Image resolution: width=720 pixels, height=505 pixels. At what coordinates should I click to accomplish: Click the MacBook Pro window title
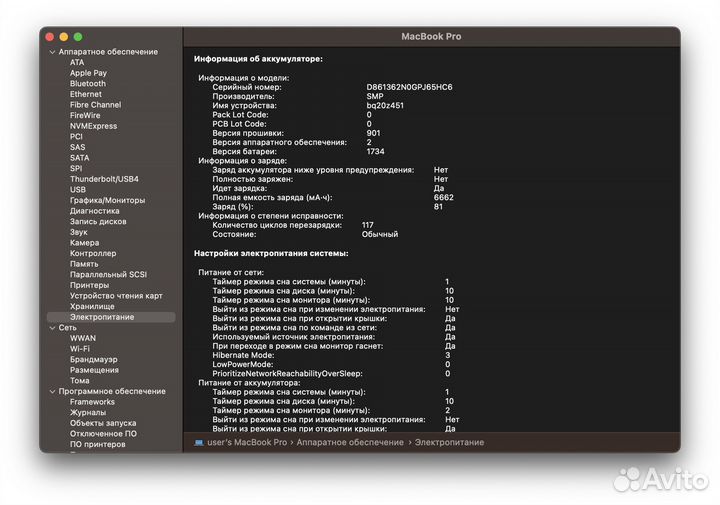point(431,37)
